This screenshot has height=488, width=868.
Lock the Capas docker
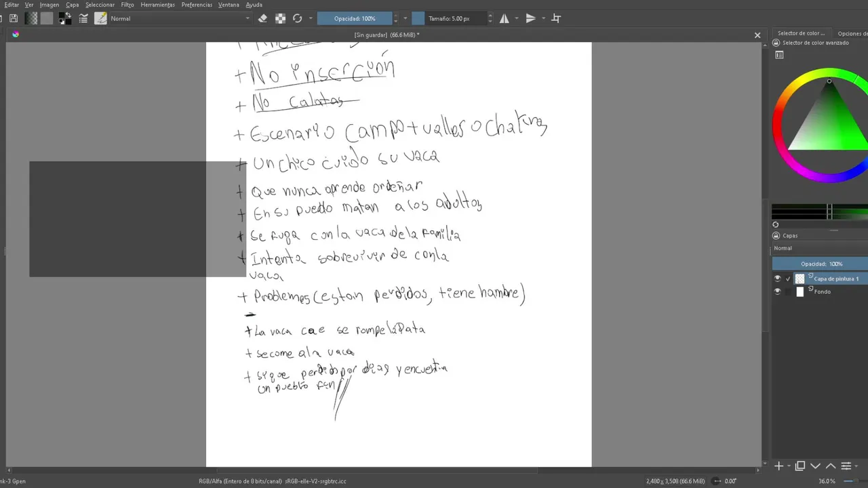776,236
